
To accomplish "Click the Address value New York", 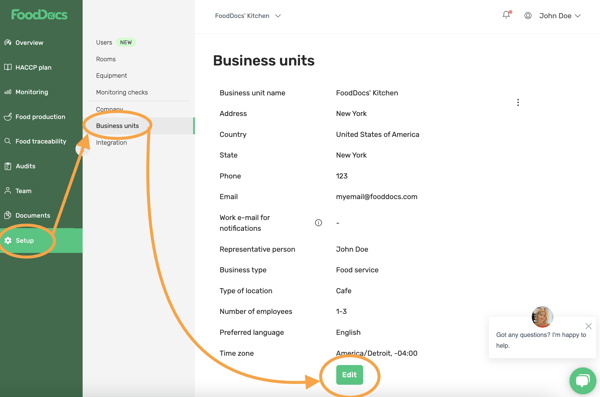I will coord(351,113).
